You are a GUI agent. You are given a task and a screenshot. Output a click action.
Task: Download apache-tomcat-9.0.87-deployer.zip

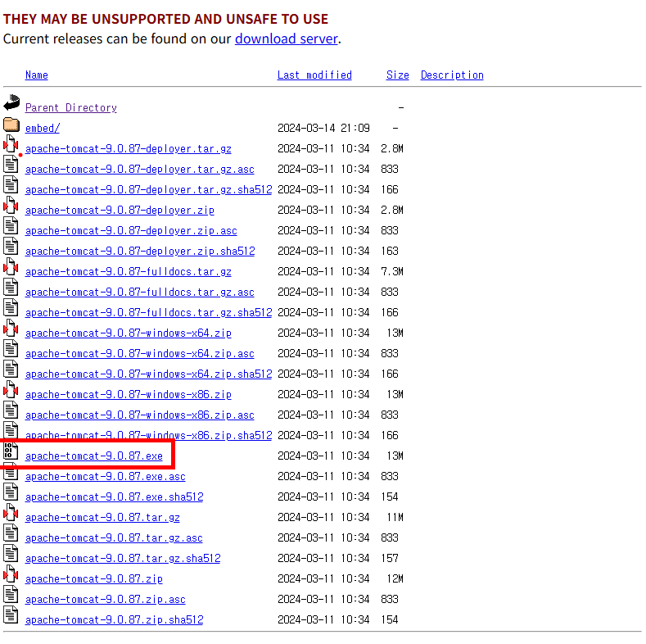coord(120,211)
